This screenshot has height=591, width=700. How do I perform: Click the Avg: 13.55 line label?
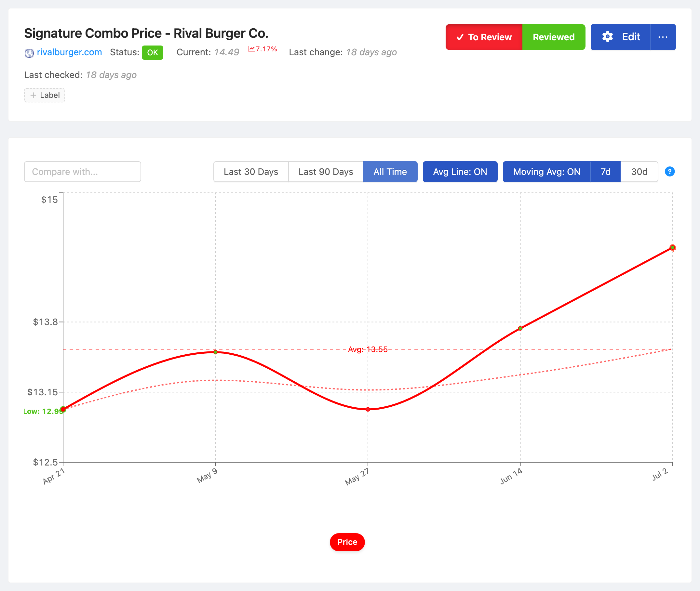pyautogui.click(x=368, y=349)
